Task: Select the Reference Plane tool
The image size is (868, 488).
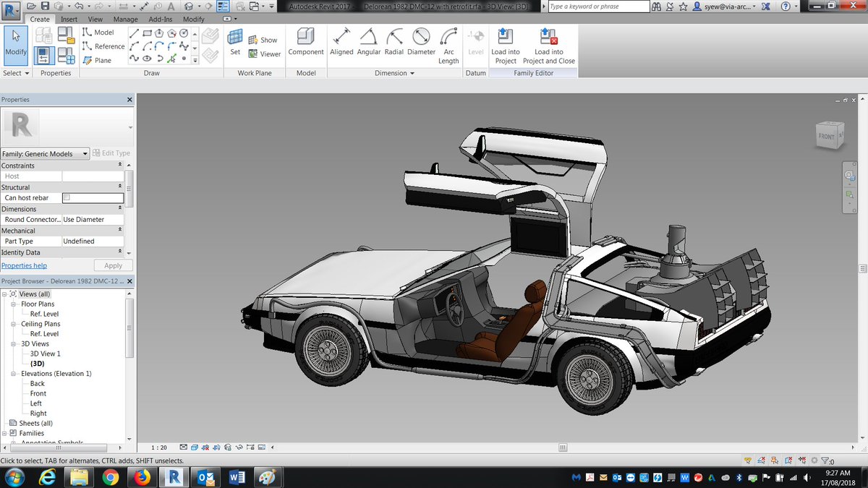Action: click(96, 60)
